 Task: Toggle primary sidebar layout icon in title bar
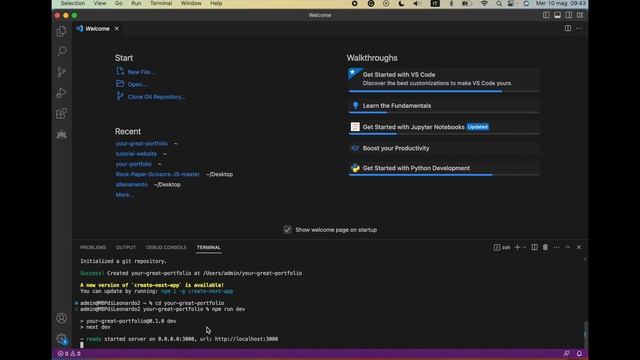(546, 15)
